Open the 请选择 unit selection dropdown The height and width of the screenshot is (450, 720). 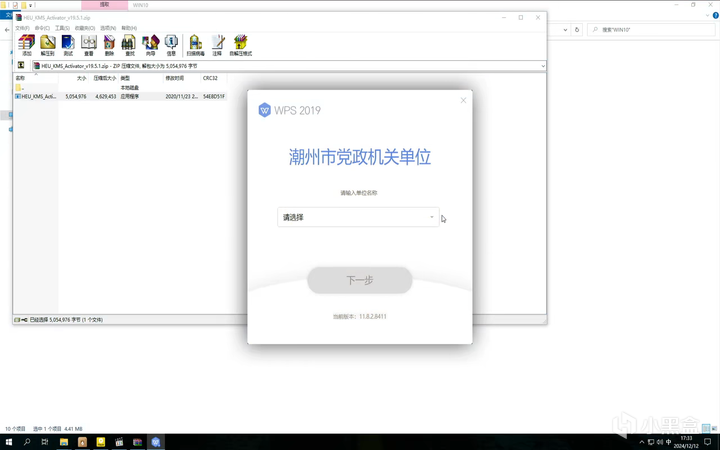[358, 217]
